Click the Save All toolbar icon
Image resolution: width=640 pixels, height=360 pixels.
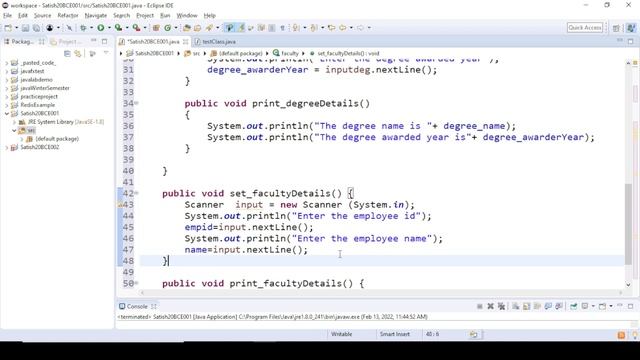[36, 28]
